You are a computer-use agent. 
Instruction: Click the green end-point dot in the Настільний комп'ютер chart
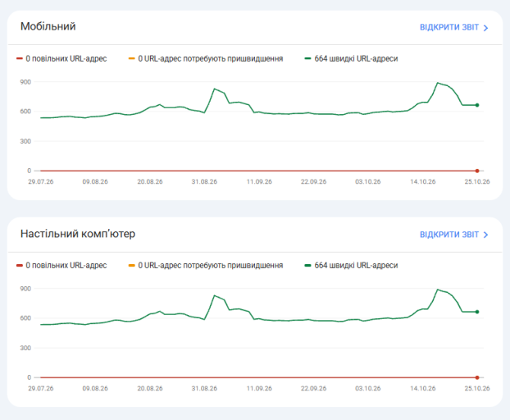point(477,312)
